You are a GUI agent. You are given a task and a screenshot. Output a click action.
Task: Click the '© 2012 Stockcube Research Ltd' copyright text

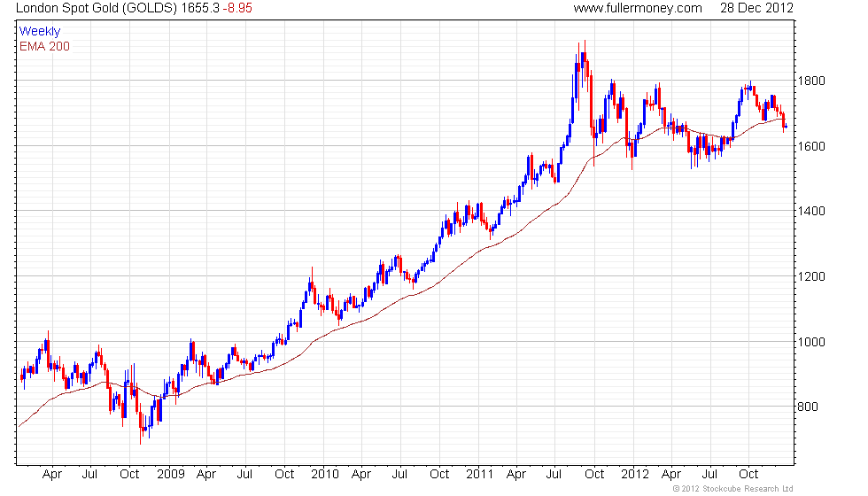point(733,489)
